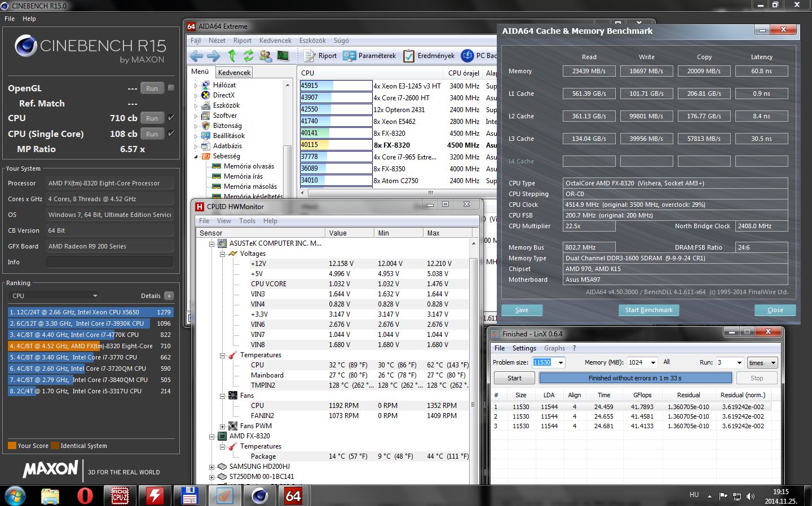Expand the Fans PWM node in HWMonitor
This screenshot has width=812, height=506.
click(x=223, y=427)
